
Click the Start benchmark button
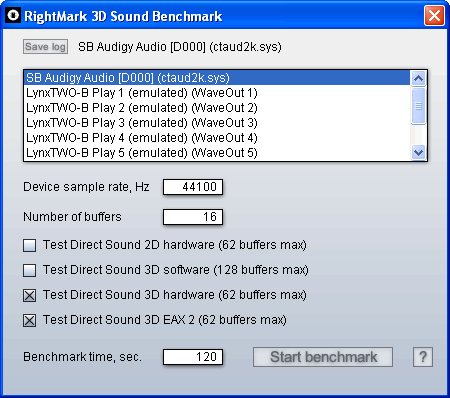(323, 357)
